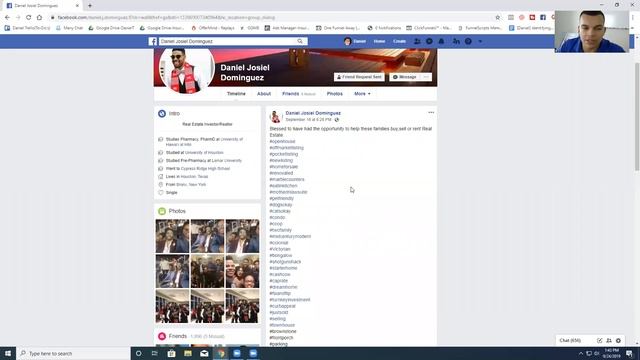Bookmark this page with star icon
Screen dimensions: 640x360
coord(498,18)
